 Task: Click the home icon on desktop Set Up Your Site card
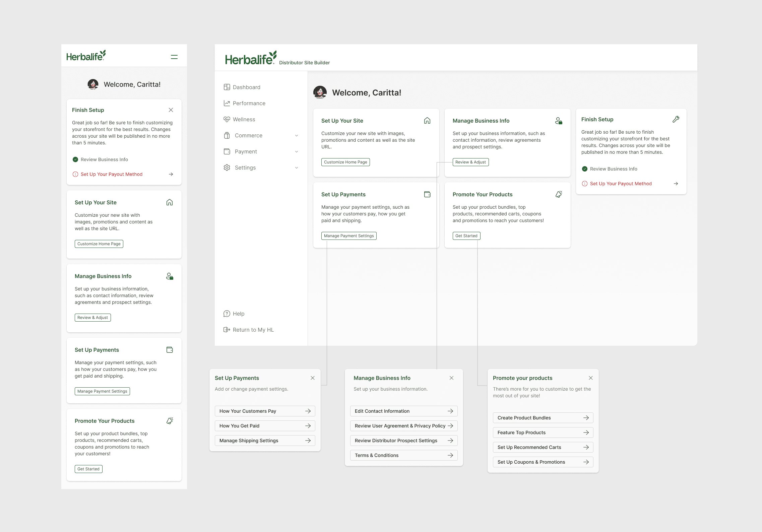click(x=427, y=121)
